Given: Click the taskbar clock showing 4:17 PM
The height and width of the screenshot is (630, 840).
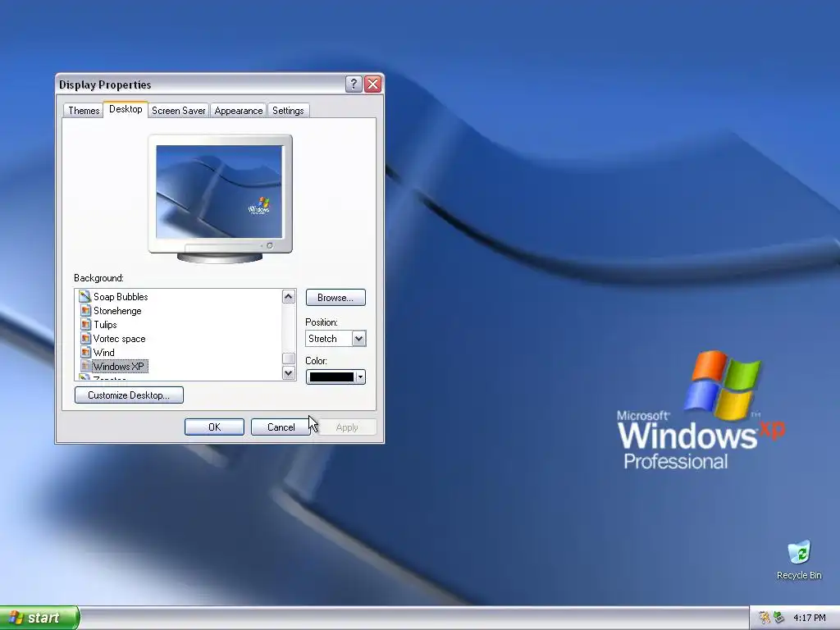Looking at the screenshot, I should click(810, 618).
